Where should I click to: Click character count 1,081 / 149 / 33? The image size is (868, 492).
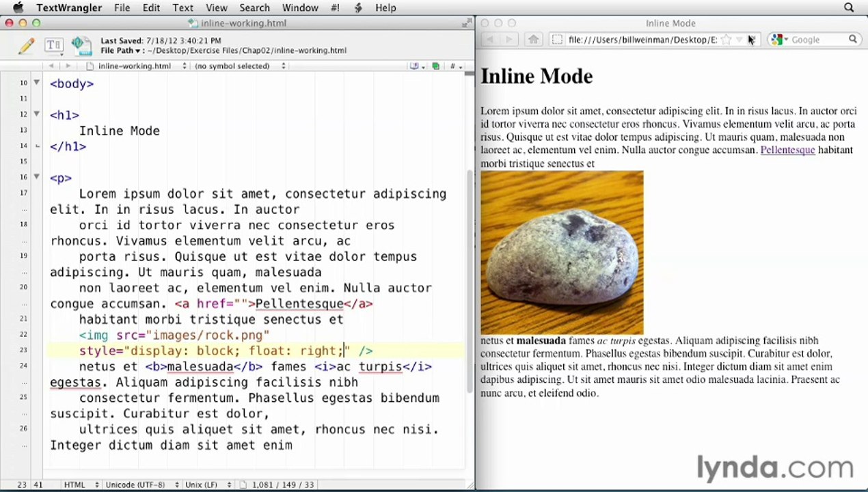pos(284,484)
